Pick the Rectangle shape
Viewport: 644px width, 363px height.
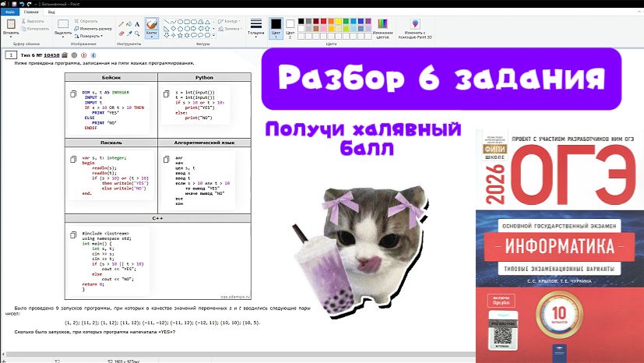187,22
